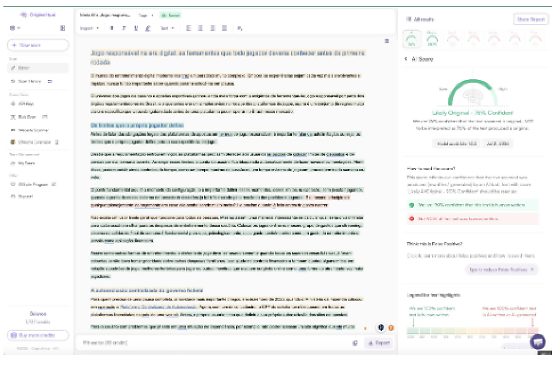Open the Website Scanner page
560x373 pixels.
(29, 130)
